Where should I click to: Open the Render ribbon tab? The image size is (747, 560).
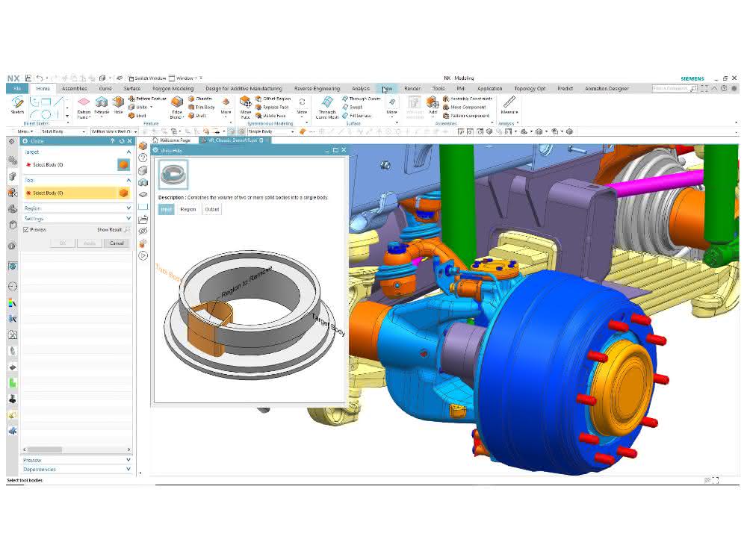(412, 89)
